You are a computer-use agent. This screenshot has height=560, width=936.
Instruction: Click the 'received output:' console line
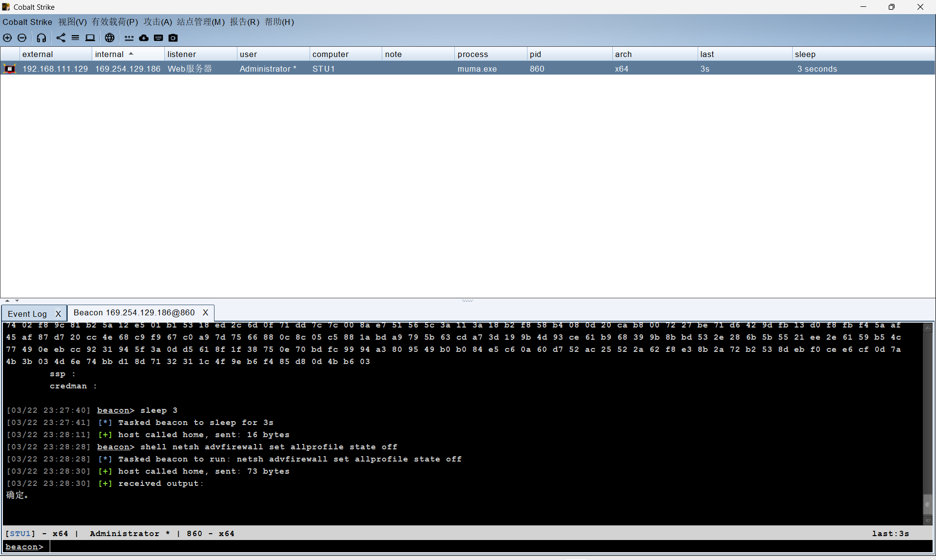click(x=105, y=483)
